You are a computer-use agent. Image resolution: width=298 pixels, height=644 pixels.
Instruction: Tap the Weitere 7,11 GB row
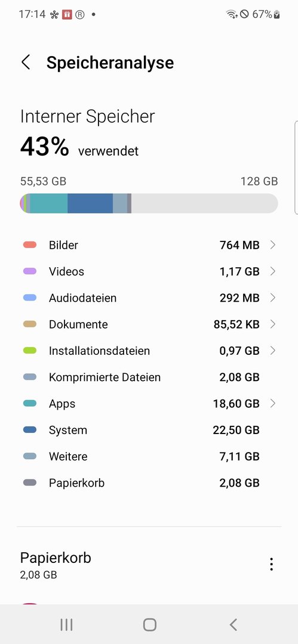click(x=149, y=456)
